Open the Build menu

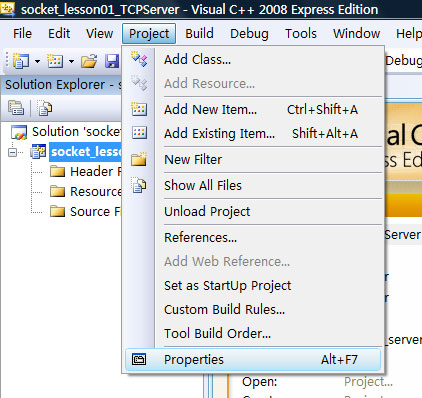[199, 34]
